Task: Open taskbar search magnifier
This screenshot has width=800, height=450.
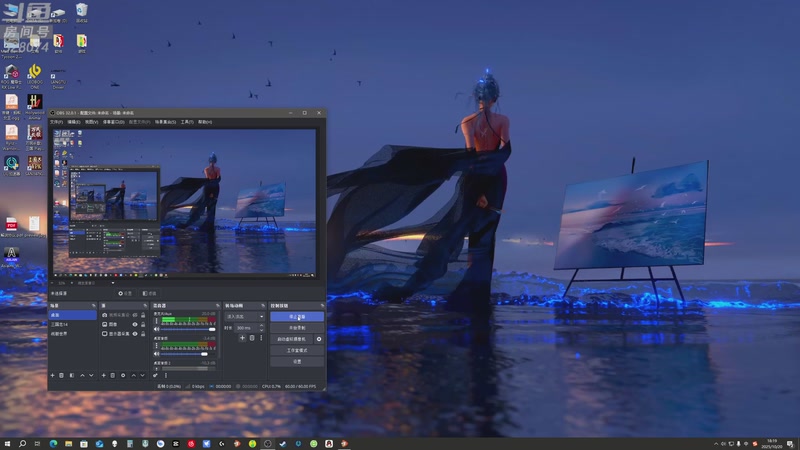Action: click(22, 444)
